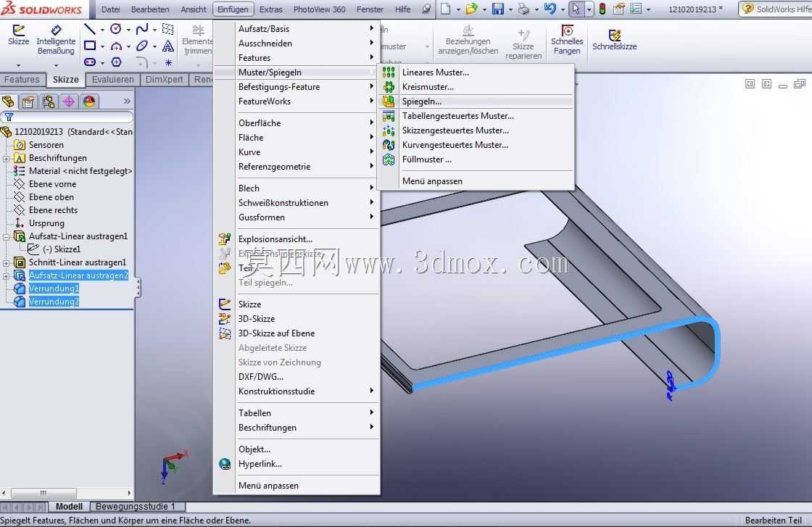Select the rectangle sketch tool
The height and width of the screenshot is (527, 812).
pos(90,46)
